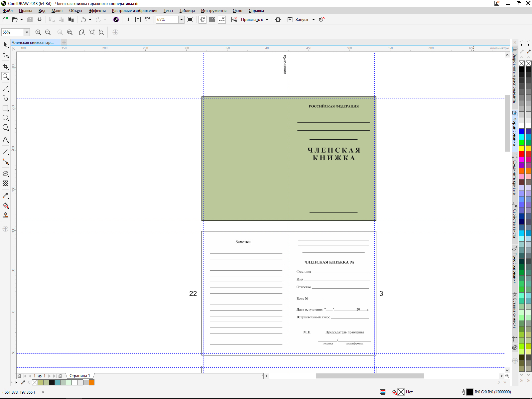Switch to the Страница 1 page tab

(79, 376)
